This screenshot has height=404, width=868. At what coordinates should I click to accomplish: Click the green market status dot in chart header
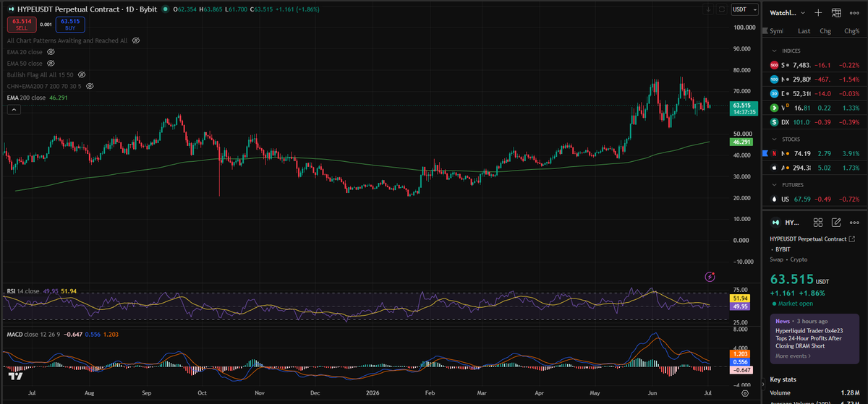[165, 9]
